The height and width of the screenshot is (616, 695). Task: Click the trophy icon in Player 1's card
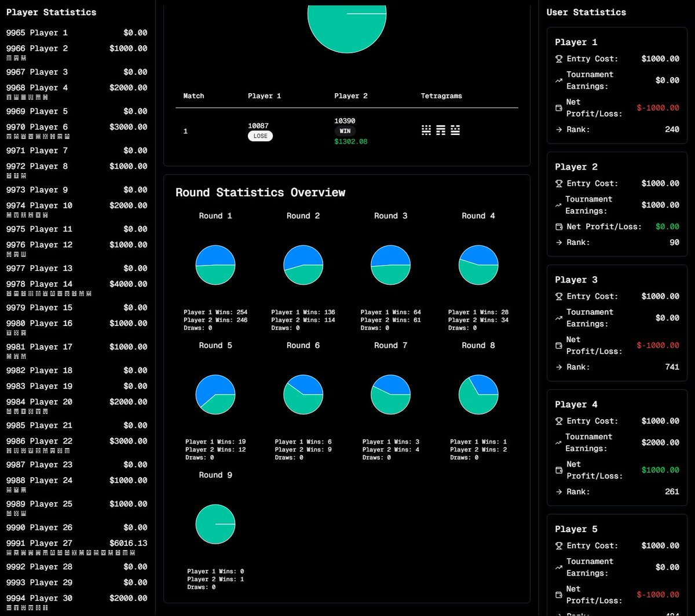pyautogui.click(x=559, y=58)
